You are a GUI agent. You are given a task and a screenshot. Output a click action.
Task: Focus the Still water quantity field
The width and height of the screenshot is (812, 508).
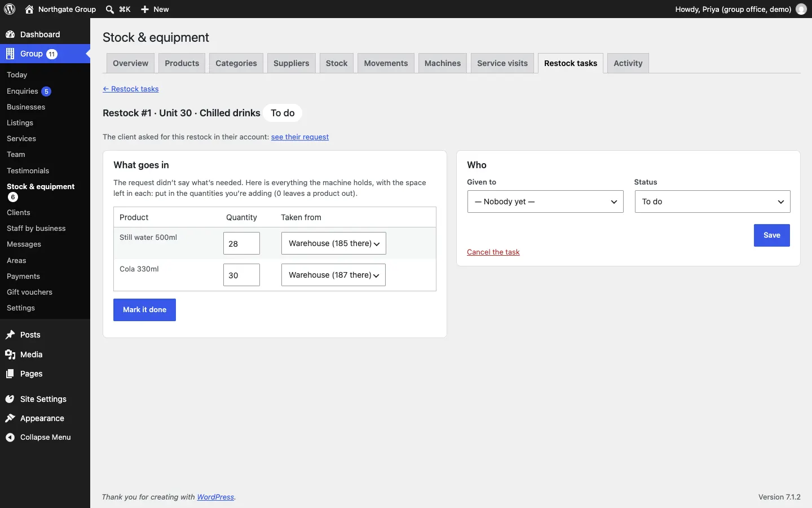pos(241,243)
